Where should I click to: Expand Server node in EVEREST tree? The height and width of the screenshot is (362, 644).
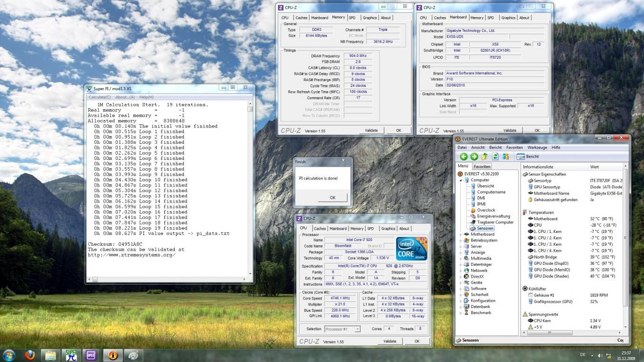460,246
